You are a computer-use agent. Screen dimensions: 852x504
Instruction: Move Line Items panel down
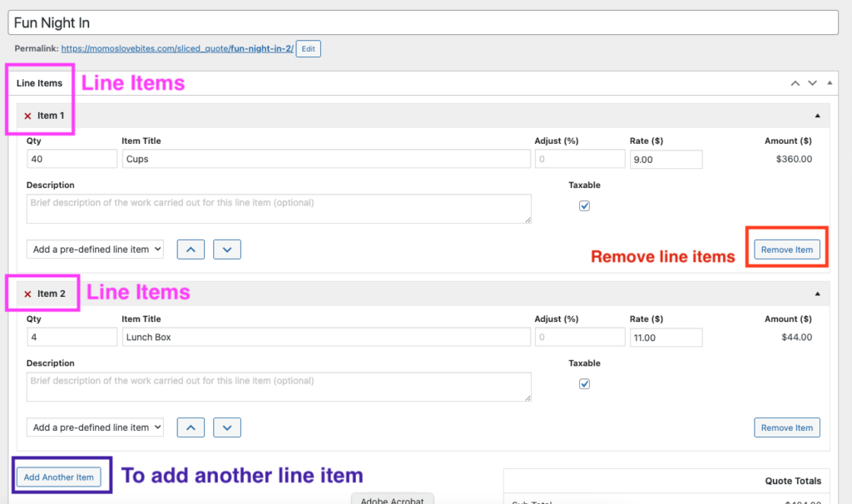813,83
